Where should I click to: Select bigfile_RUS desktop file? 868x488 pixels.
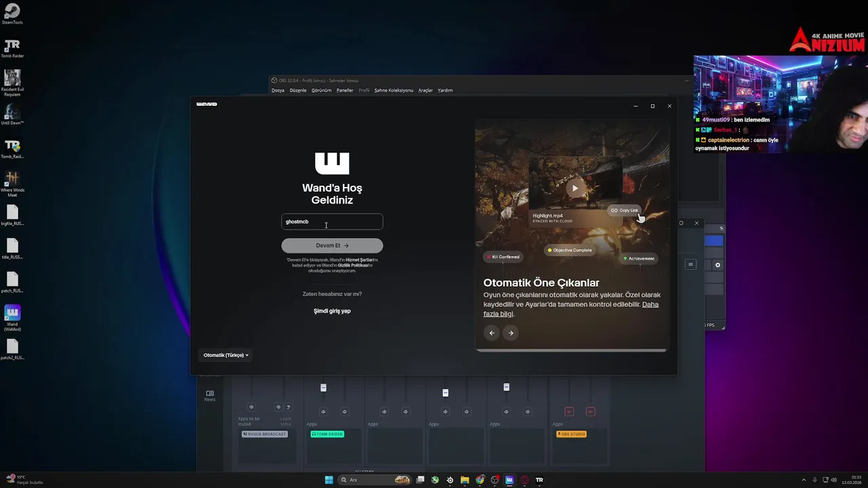tap(12, 216)
